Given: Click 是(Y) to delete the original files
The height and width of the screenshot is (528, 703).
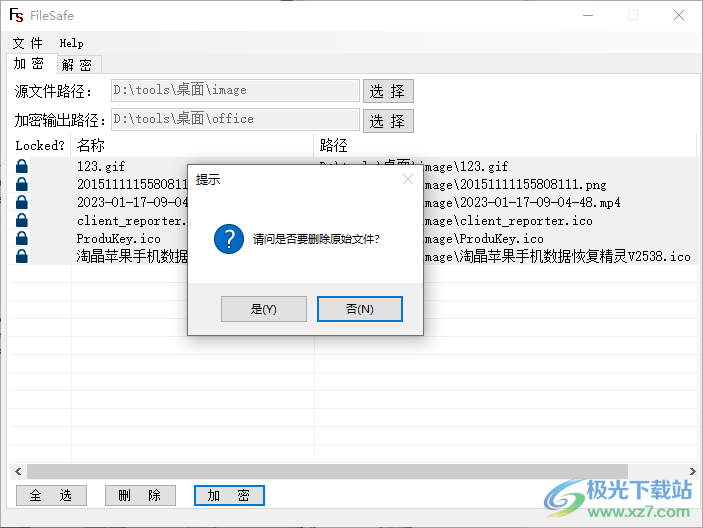Looking at the screenshot, I should pos(264,309).
